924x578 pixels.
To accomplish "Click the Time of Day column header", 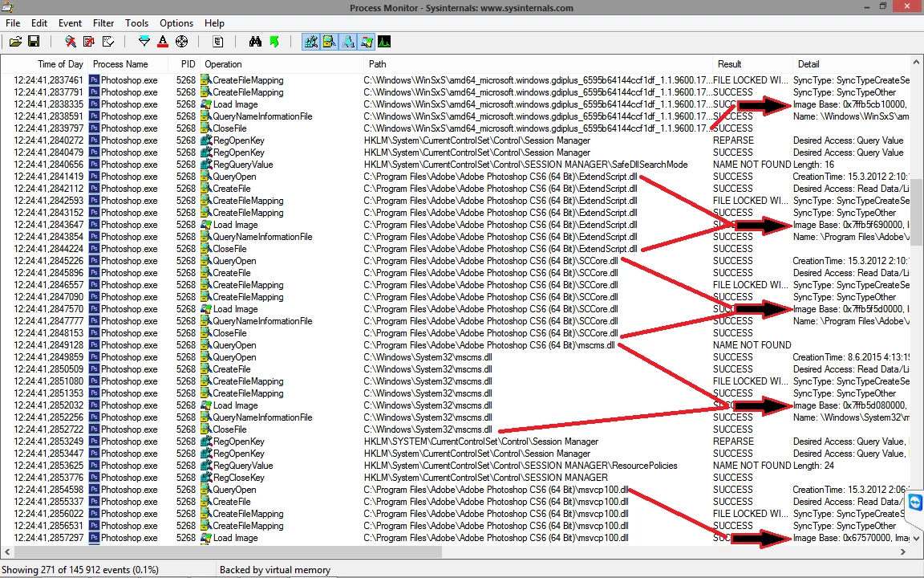I will point(45,64).
